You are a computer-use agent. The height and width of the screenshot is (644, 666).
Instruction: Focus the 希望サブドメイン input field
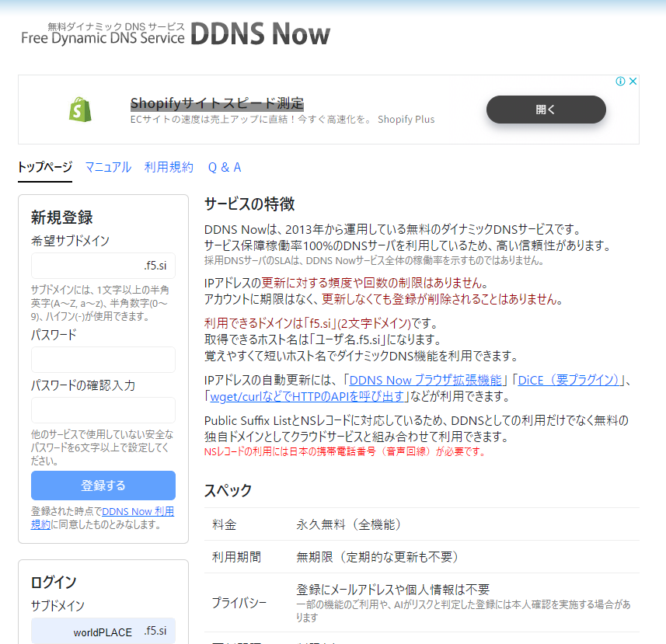(103, 266)
